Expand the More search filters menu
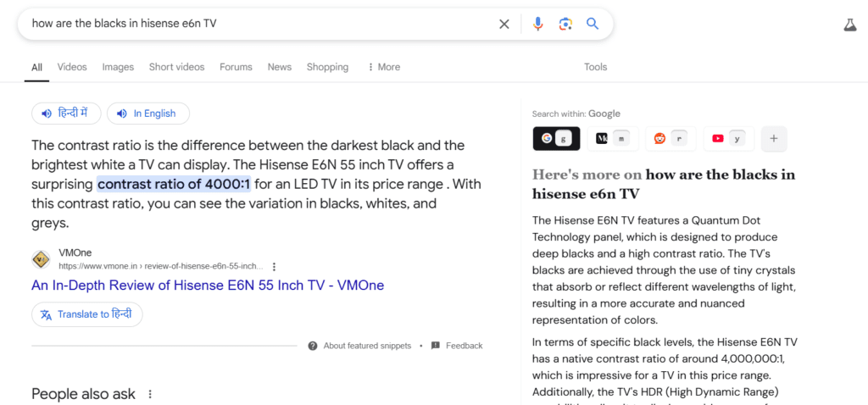 383,67
